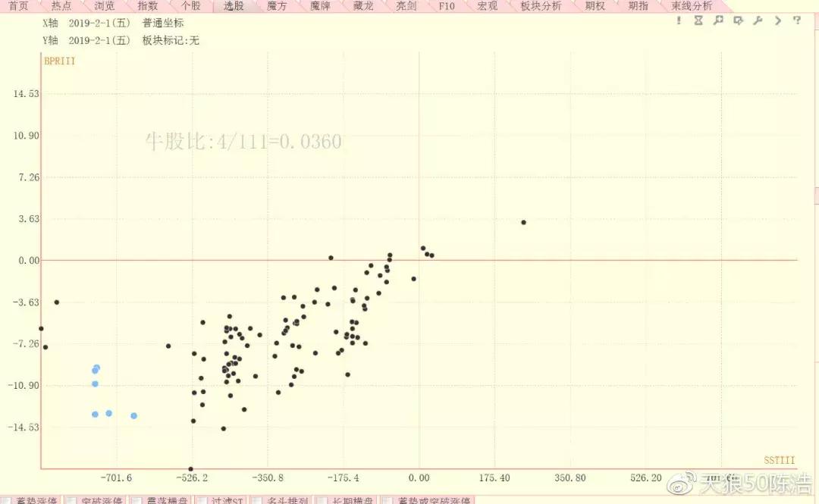Open the 指数 tab

coord(148,6)
